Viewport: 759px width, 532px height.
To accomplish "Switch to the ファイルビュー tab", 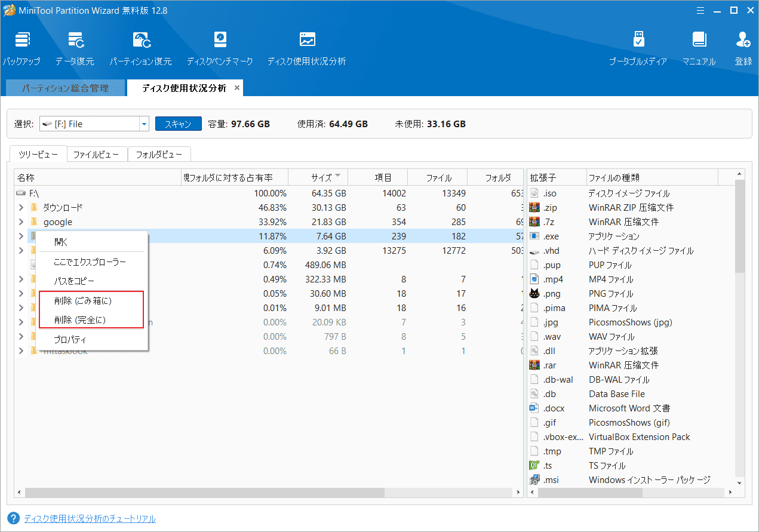I will click(x=97, y=154).
